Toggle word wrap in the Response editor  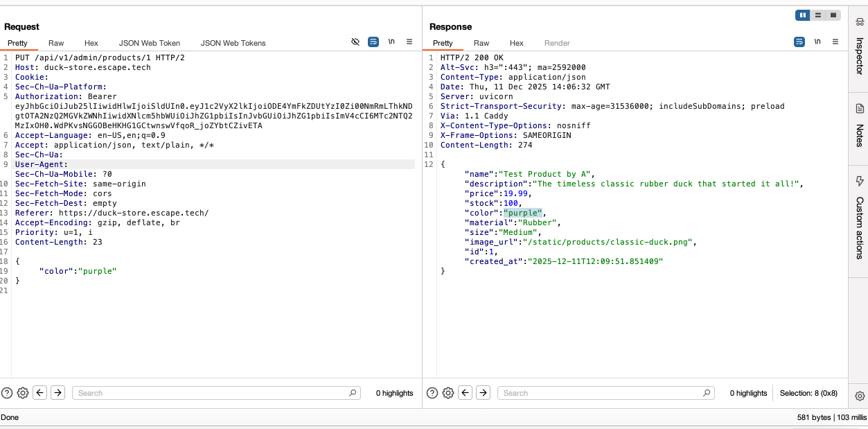pyautogui.click(x=799, y=42)
